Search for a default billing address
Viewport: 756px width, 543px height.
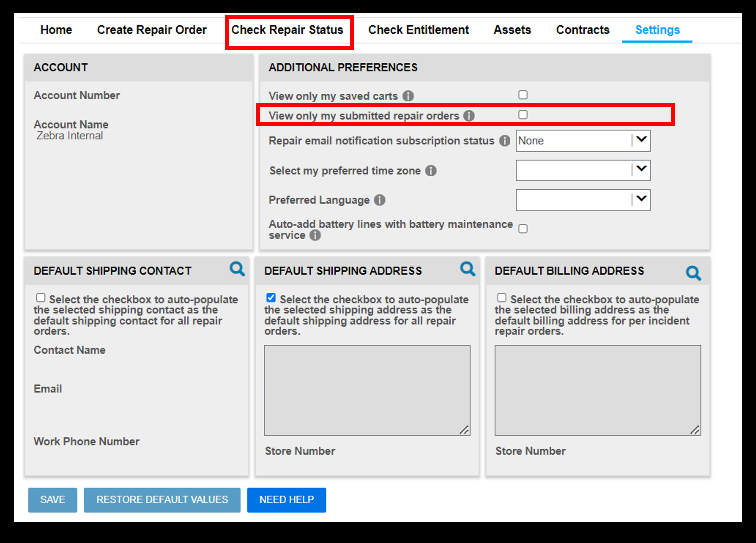pos(693,273)
